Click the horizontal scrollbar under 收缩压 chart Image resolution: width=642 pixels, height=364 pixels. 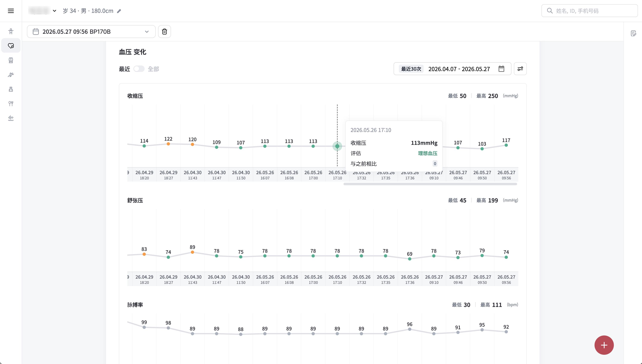pyautogui.click(x=430, y=184)
